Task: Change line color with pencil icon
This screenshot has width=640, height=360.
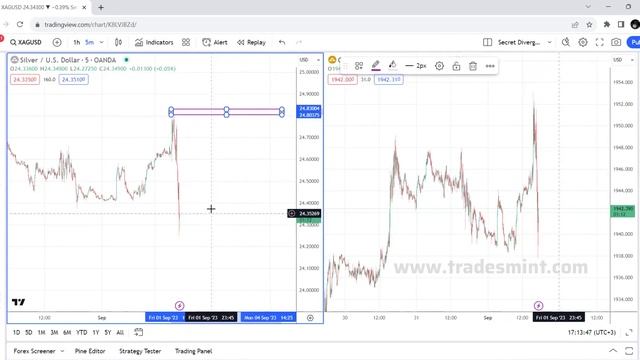Action: coord(376,66)
